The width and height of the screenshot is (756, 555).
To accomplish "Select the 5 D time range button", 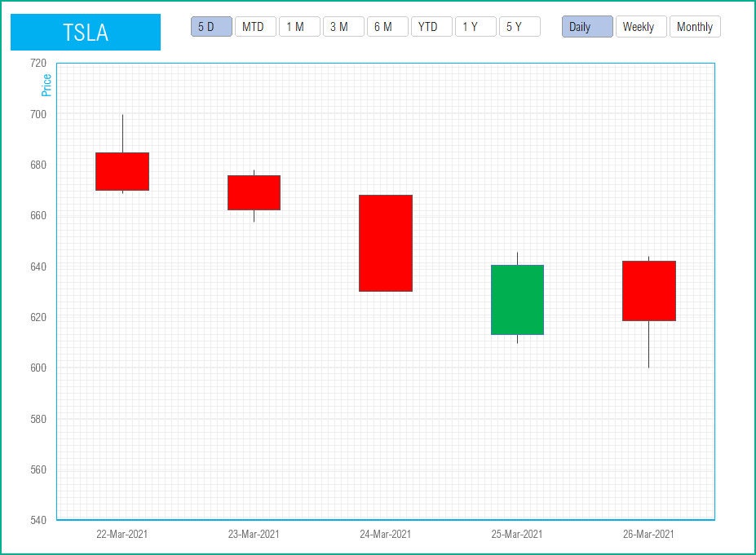I will (209, 26).
